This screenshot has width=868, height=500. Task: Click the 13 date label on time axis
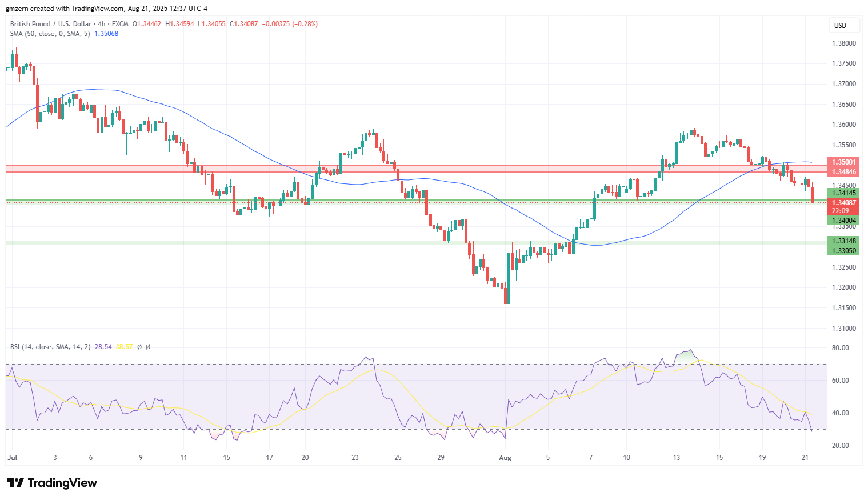tap(677, 458)
